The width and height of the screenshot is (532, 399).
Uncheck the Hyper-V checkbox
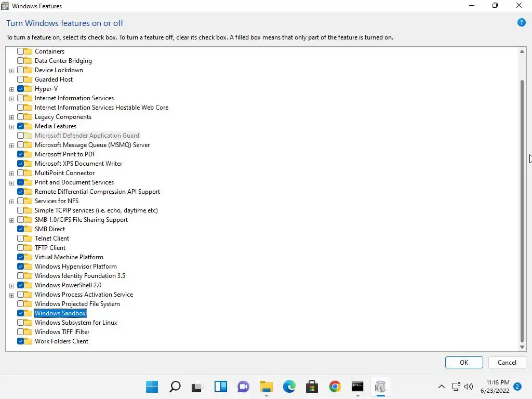(x=20, y=88)
